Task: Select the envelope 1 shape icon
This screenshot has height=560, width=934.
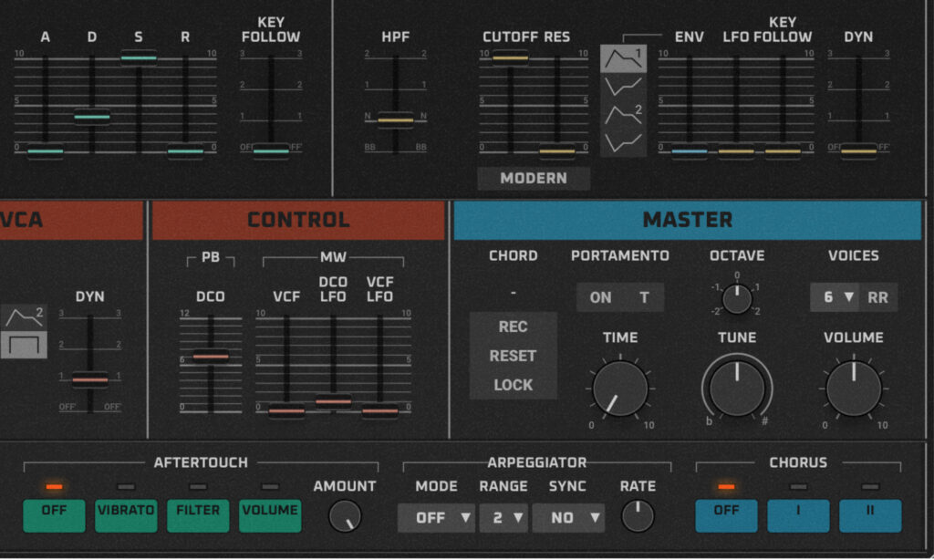Action: click(x=623, y=57)
